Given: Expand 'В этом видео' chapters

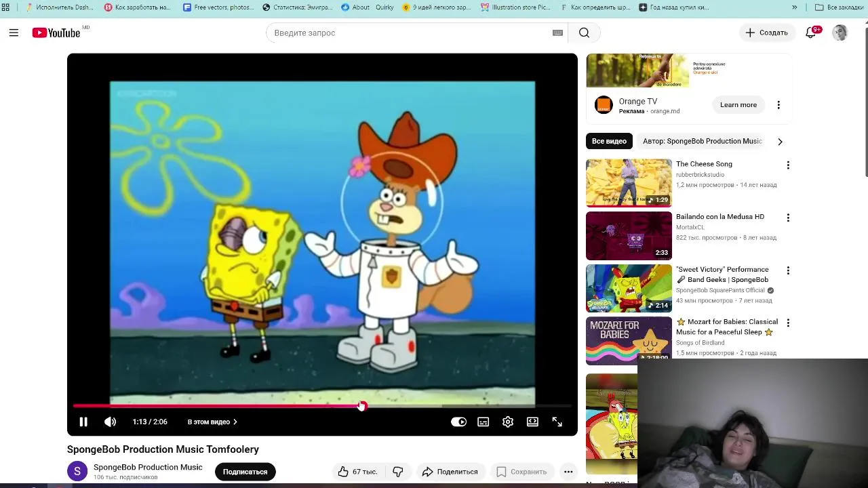Looking at the screenshot, I should coord(212,422).
